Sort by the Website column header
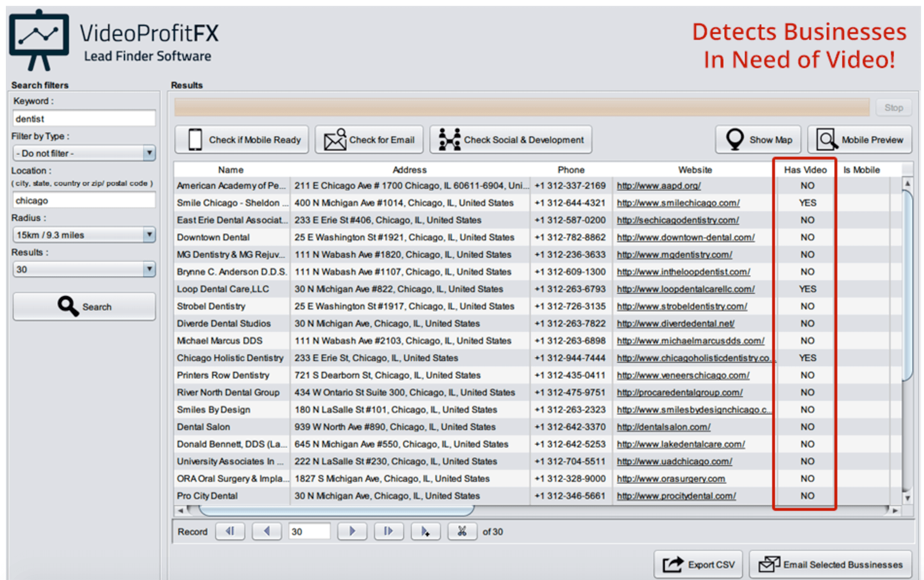The width and height of the screenshot is (924, 580). pyautogui.click(x=695, y=170)
